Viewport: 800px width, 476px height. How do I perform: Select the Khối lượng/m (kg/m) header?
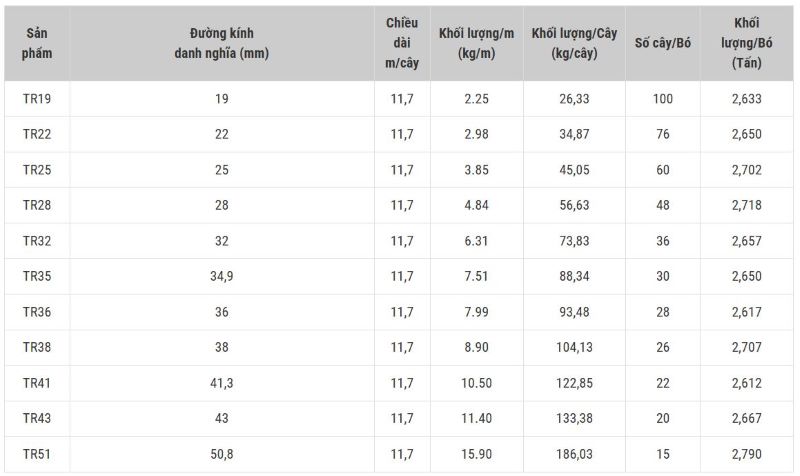coord(477,43)
